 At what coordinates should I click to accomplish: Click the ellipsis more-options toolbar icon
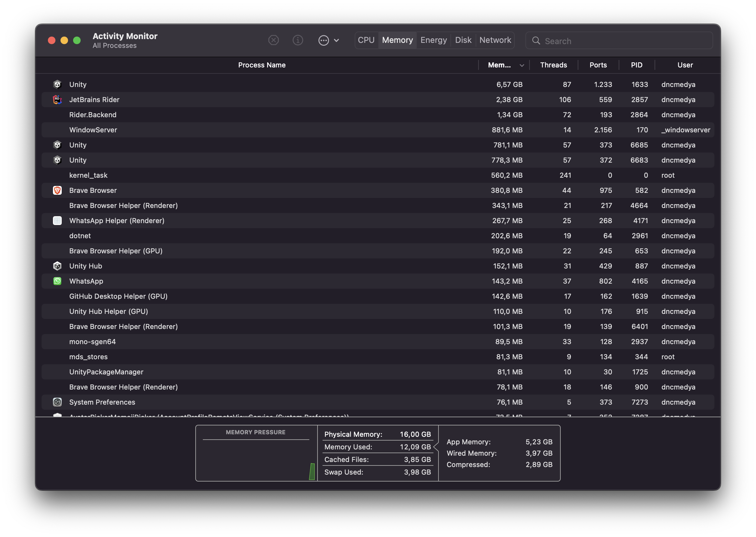point(324,40)
